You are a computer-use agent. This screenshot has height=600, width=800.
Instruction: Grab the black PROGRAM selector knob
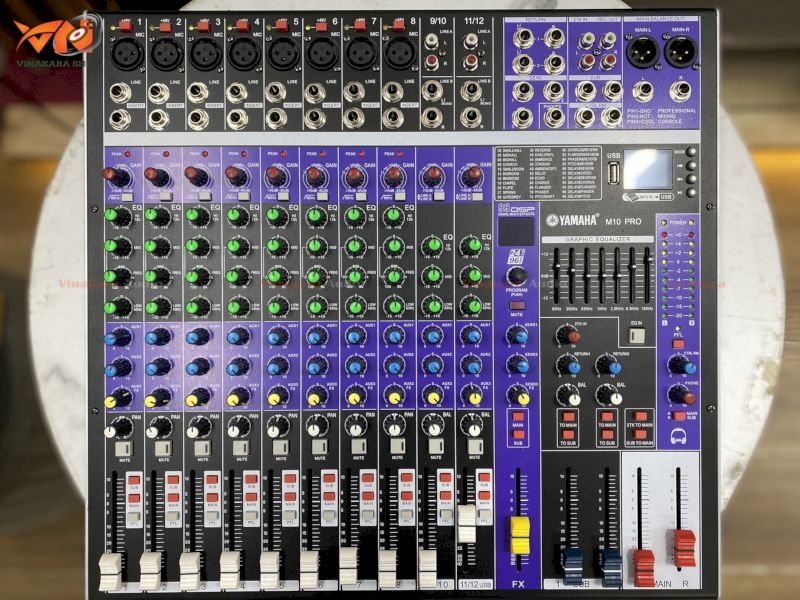(516, 276)
